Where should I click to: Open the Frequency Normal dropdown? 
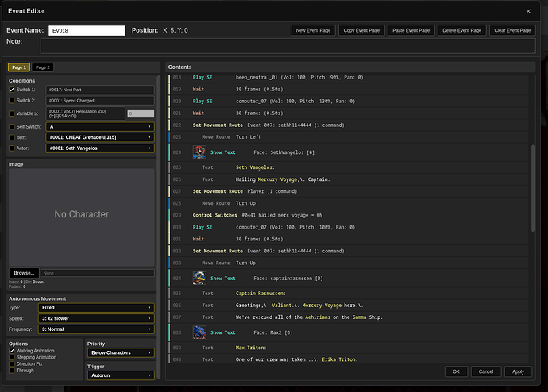click(96, 329)
